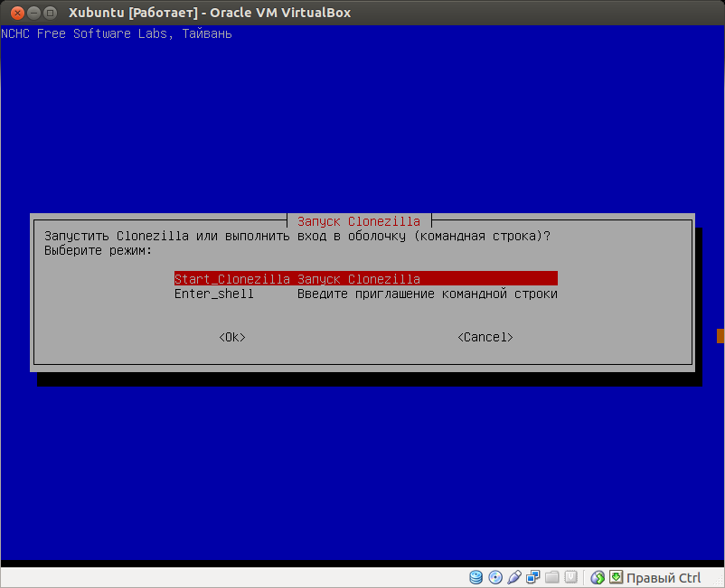Click the dialog title Запуск Clonezilla

359,221
